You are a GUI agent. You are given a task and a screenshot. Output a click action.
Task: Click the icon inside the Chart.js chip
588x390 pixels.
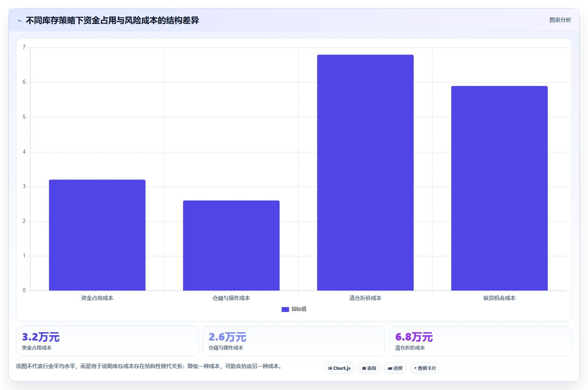point(330,369)
